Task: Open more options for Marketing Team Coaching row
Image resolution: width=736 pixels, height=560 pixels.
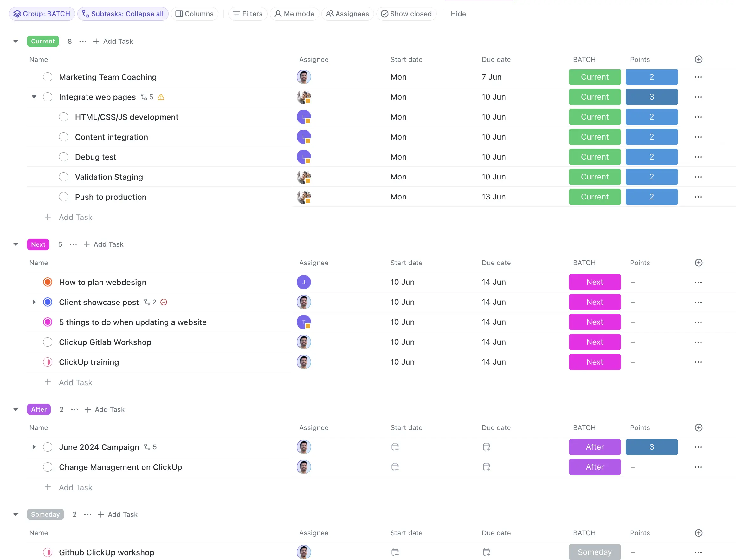Action: point(698,77)
